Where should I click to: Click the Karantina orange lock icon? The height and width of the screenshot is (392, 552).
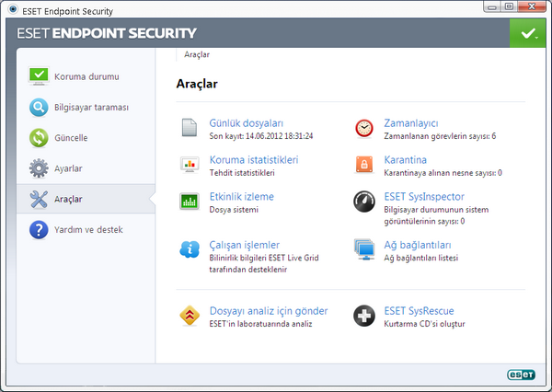[364, 165]
